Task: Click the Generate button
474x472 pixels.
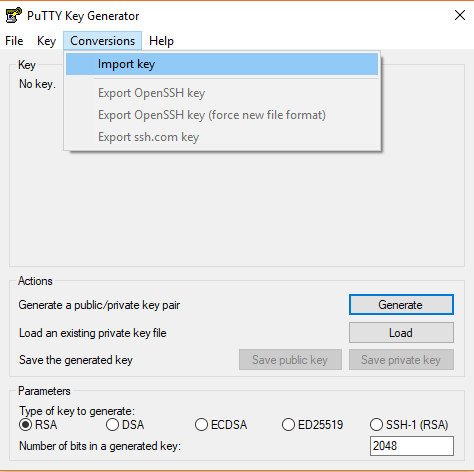Action: point(401,305)
